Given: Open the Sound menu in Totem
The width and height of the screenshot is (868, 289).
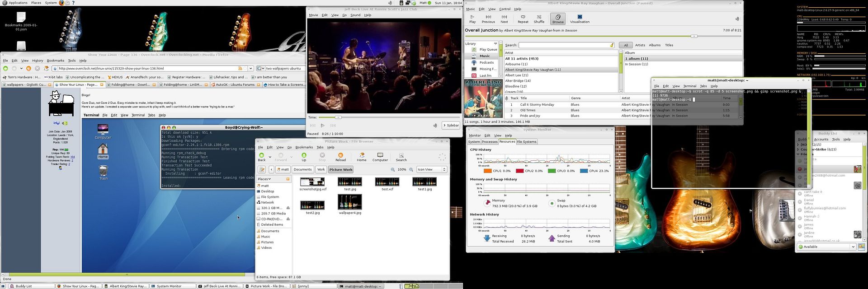Looking at the screenshot, I should coord(355,15).
